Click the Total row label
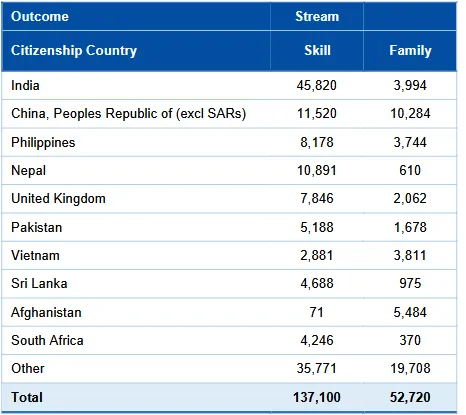 [27, 397]
